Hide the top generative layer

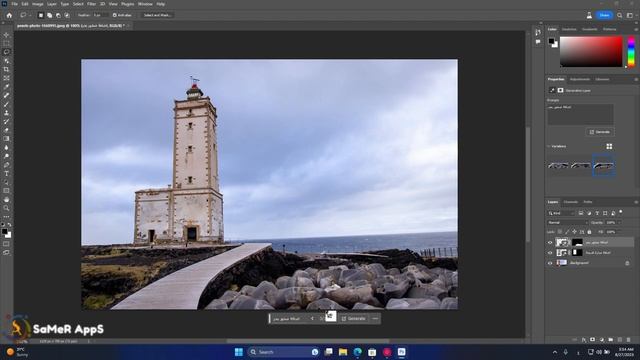click(550, 242)
